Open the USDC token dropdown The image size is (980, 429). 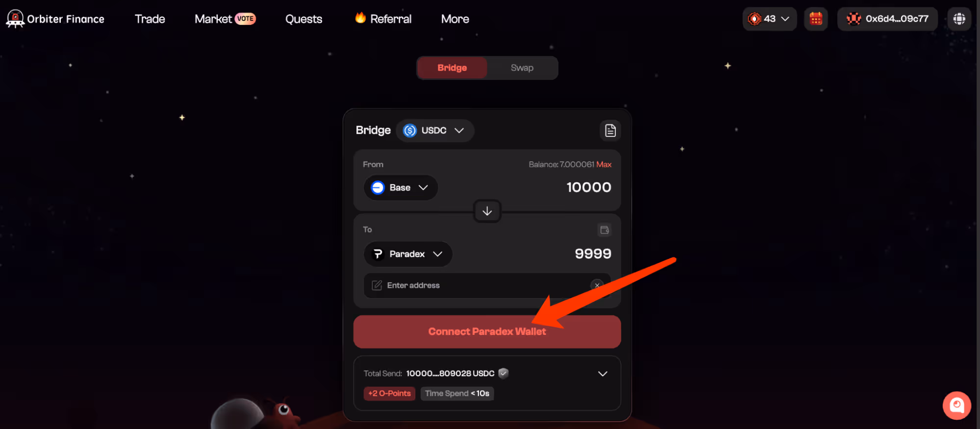click(434, 130)
